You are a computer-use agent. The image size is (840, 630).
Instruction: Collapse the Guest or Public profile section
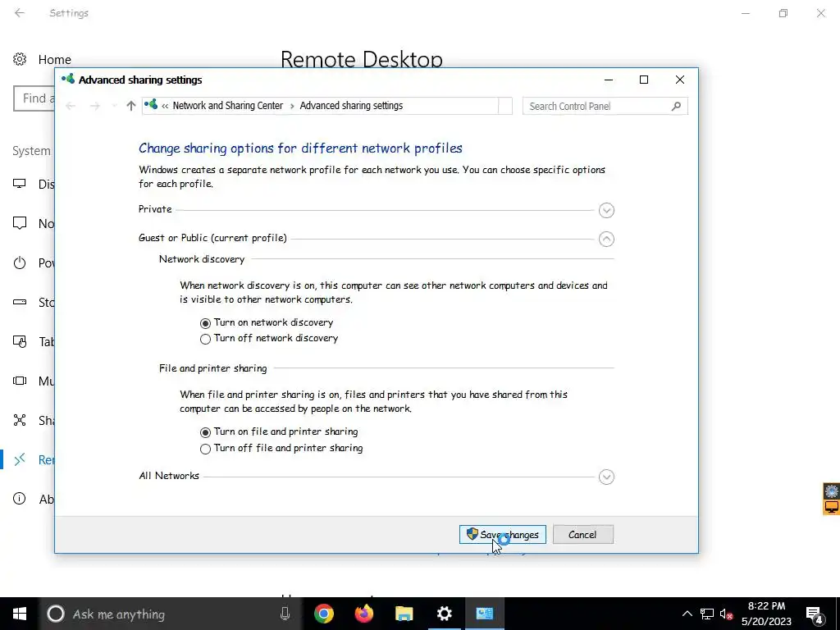pyautogui.click(x=606, y=239)
